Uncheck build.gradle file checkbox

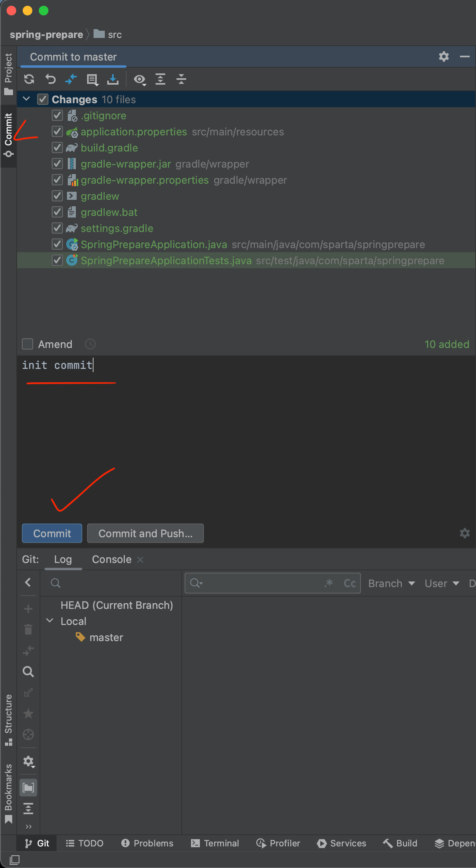pos(57,148)
